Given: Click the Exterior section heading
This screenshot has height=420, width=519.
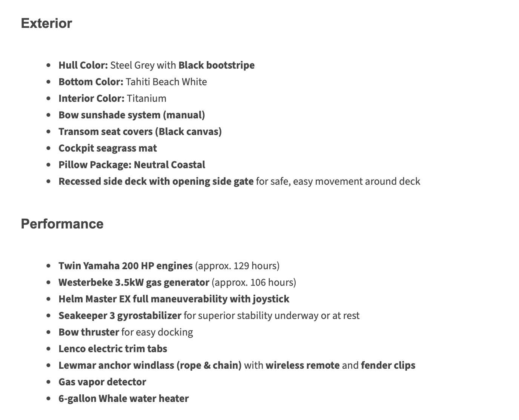Looking at the screenshot, I should tap(46, 23).
